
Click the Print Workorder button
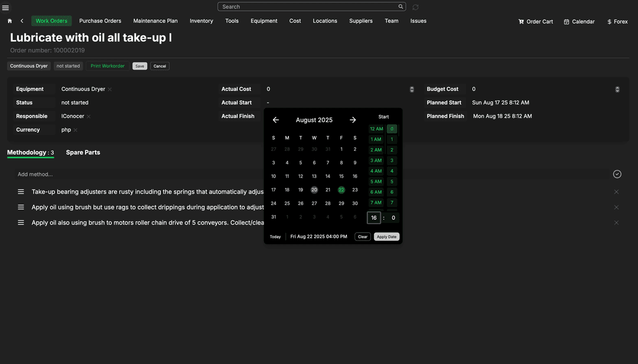(x=108, y=66)
